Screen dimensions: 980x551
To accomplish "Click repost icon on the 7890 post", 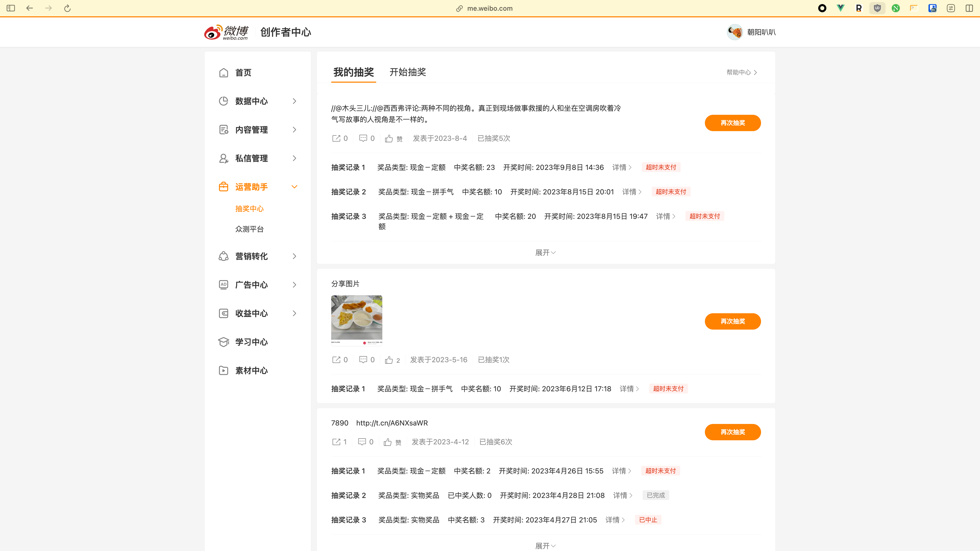I will (x=336, y=442).
